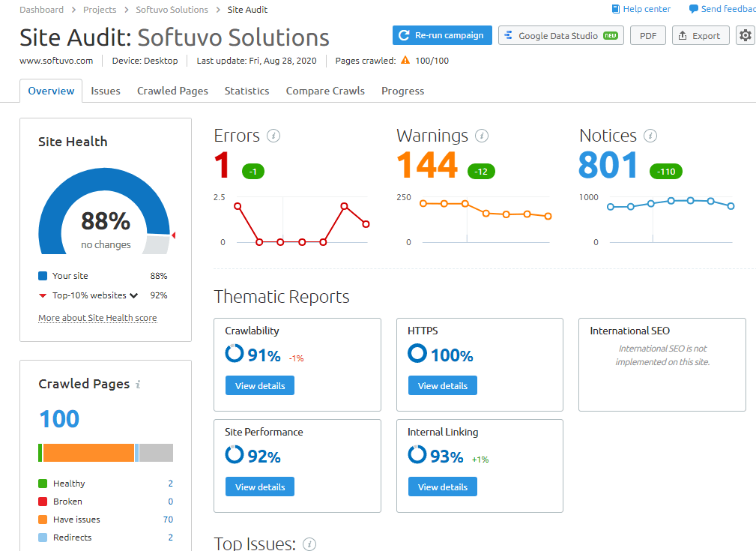
Task: Open the Errors info icon
Action: [x=273, y=136]
